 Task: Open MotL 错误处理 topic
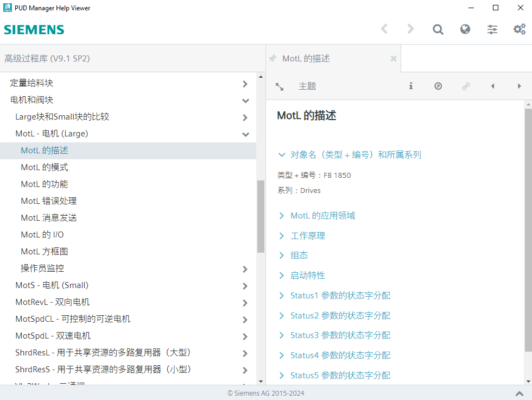pos(49,201)
